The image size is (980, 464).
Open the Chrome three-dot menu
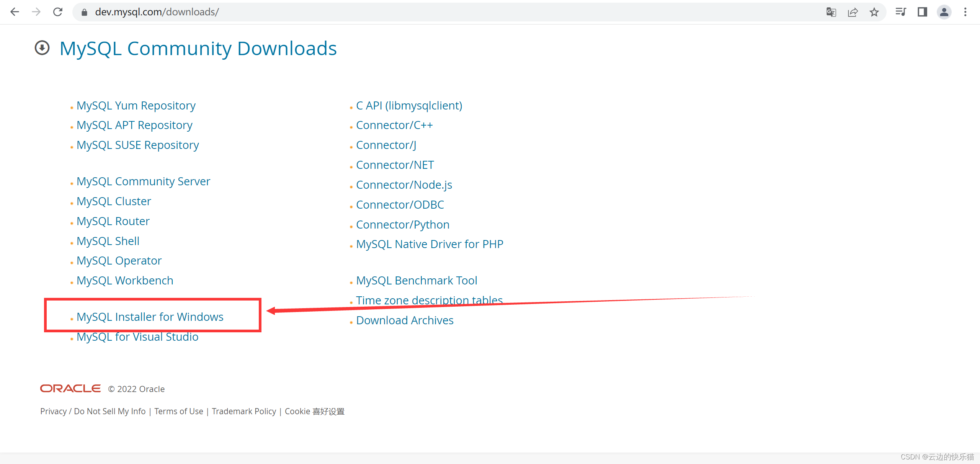[965, 12]
